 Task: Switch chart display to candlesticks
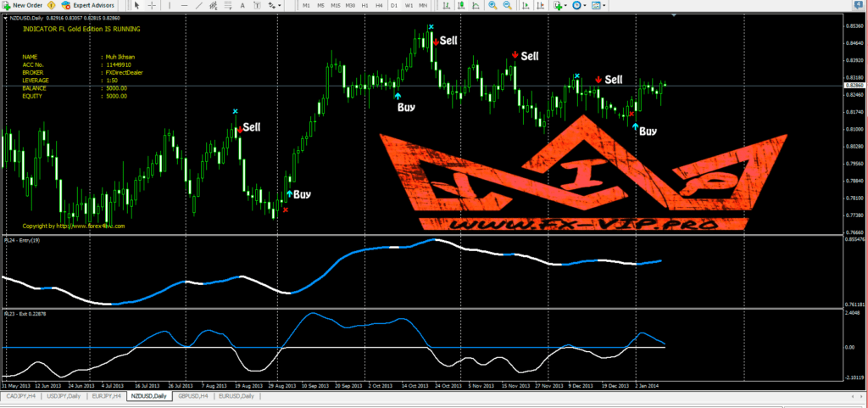coord(459,5)
